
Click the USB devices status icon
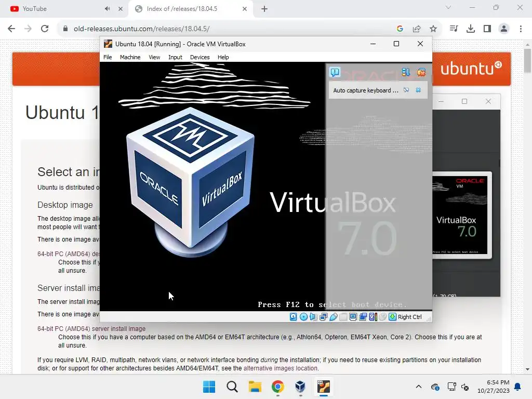pyautogui.click(x=333, y=316)
